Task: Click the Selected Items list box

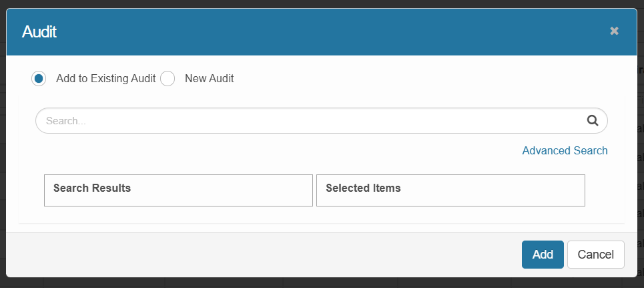Action: (450, 198)
